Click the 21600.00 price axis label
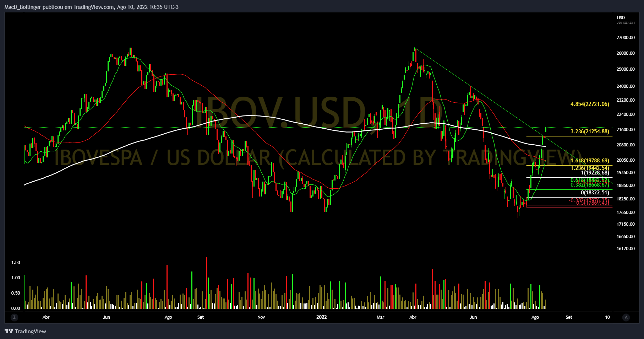This screenshot has width=644, height=339. pyautogui.click(x=626, y=130)
